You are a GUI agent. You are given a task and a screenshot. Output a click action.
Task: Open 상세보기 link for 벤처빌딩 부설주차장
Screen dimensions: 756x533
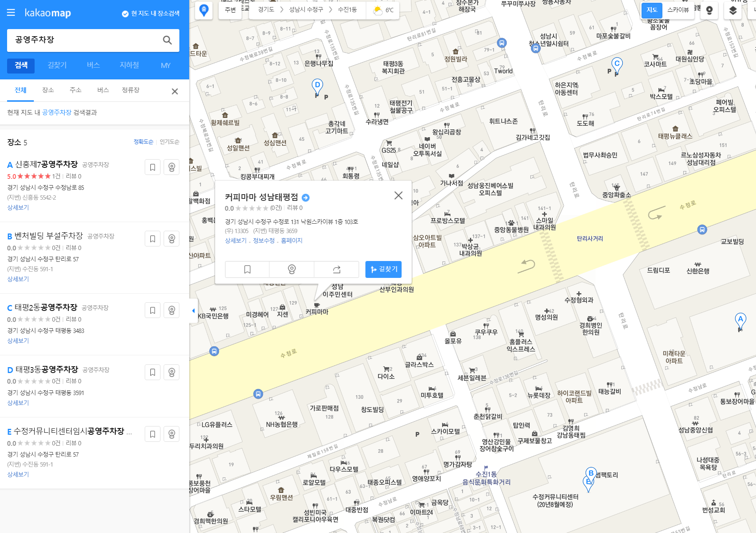tap(18, 279)
